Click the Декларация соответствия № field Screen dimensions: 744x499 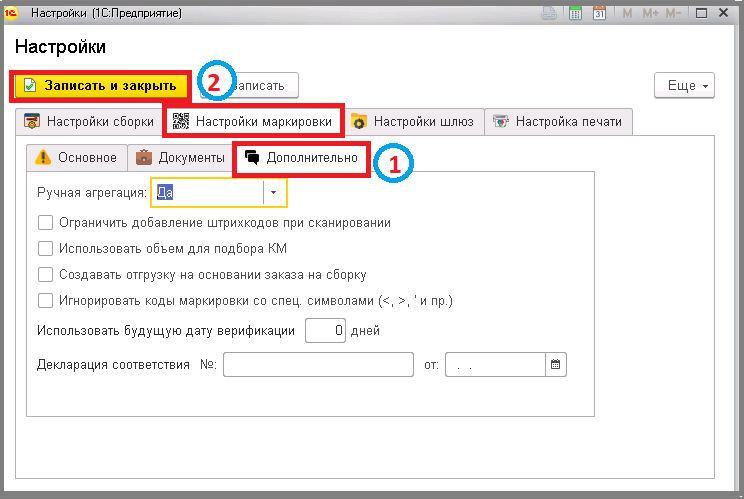click(318, 364)
